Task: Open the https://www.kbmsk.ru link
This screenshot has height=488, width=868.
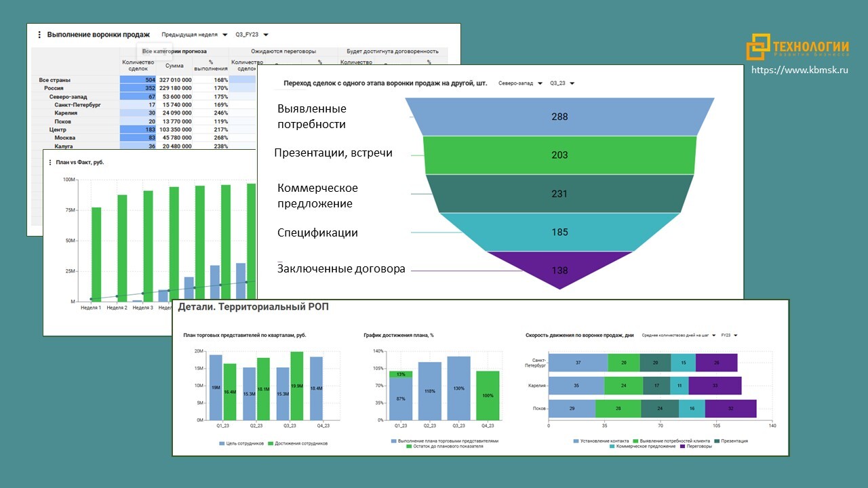Action: click(x=800, y=70)
